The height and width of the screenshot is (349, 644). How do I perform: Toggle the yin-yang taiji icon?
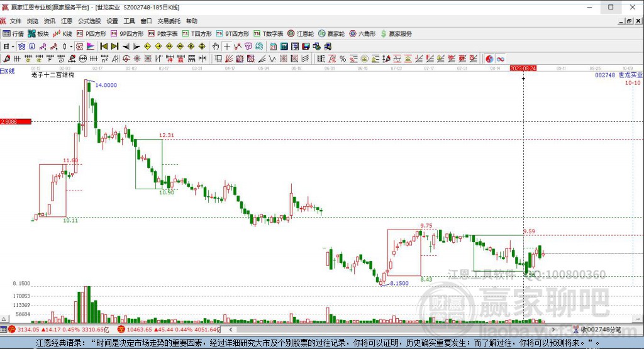pos(489,58)
